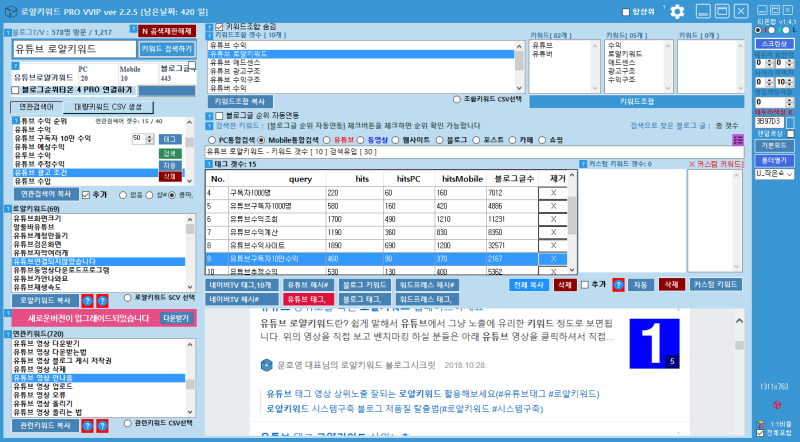Click the second red help icon next to 로얄키워드 복사
The width and height of the screenshot is (800, 442).
[x=103, y=301]
